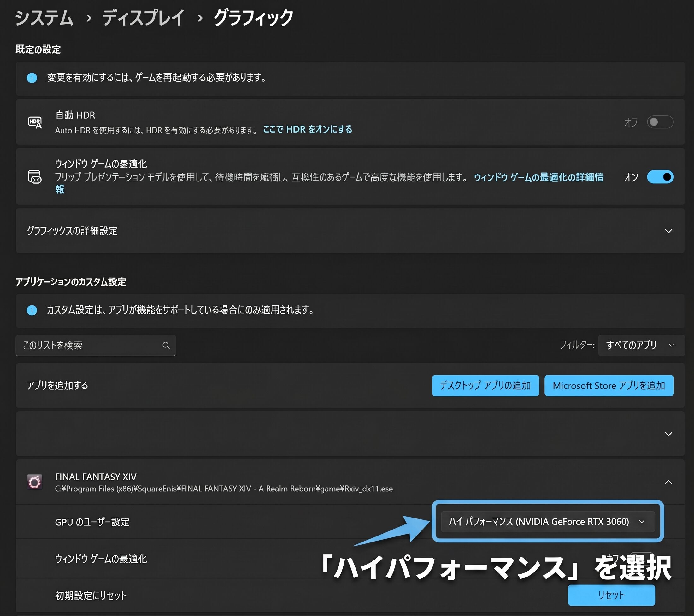Screen dimensions: 694x616
Task: Click the info icon beside the custom settings notice
Action: click(32, 310)
